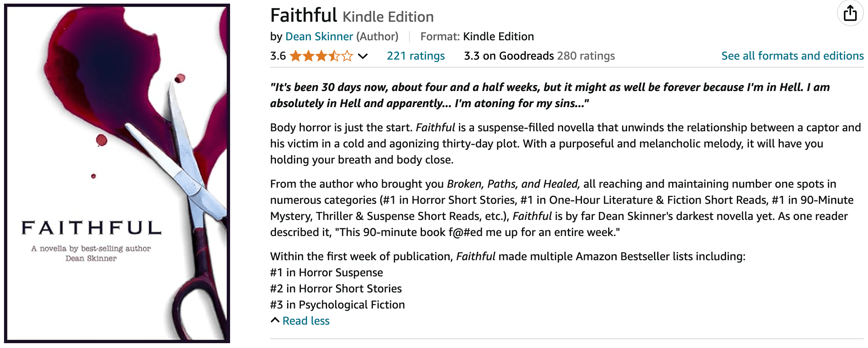Click the Format: Kindle Edition label
This screenshot has width=868, height=348.
click(x=477, y=37)
